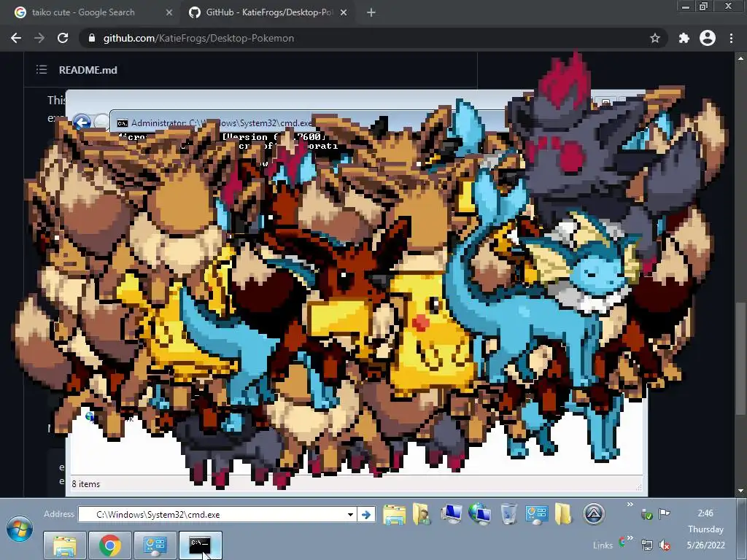Open the Address bar dropdown arrow

point(350,515)
